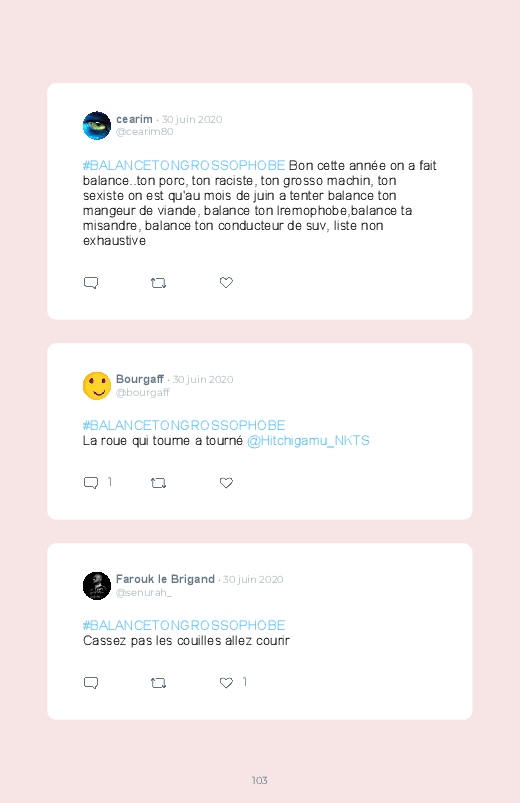The height and width of the screenshot is (803, 520).
Task: Click reply icon on Bourgaff's tweet
Action: (x=91, y=483)
